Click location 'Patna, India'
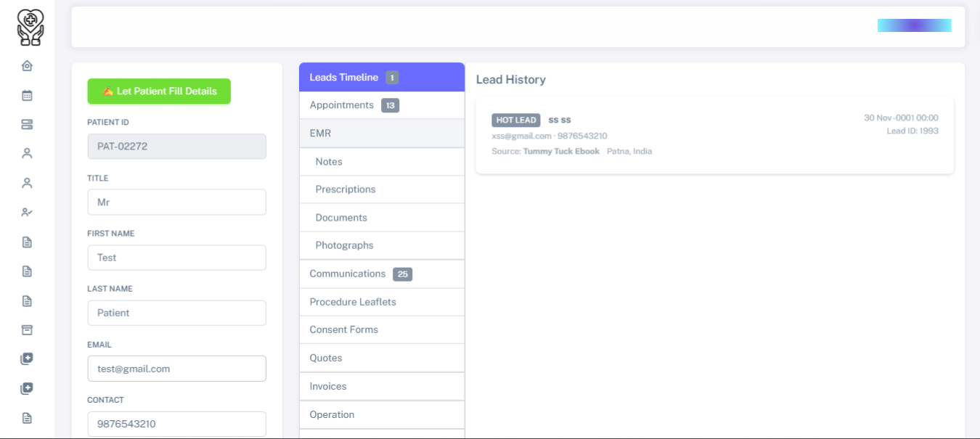The height and width of the screenshot is (439, 980). coord(629,151)
